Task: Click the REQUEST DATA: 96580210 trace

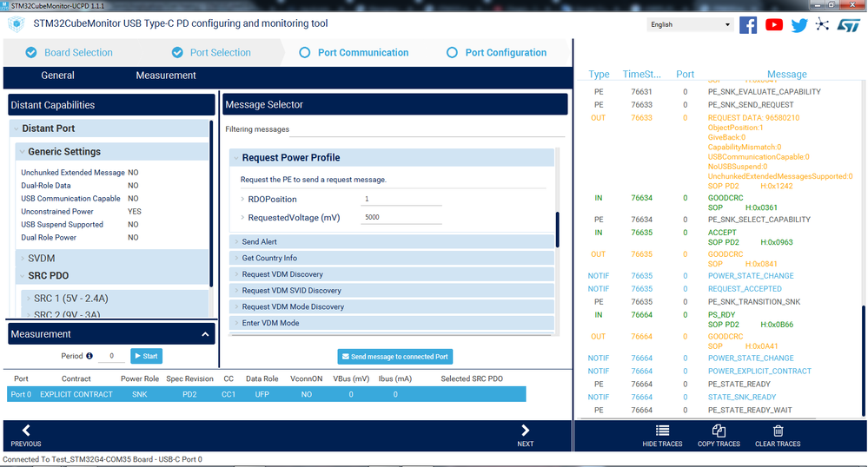Action: 753,118
